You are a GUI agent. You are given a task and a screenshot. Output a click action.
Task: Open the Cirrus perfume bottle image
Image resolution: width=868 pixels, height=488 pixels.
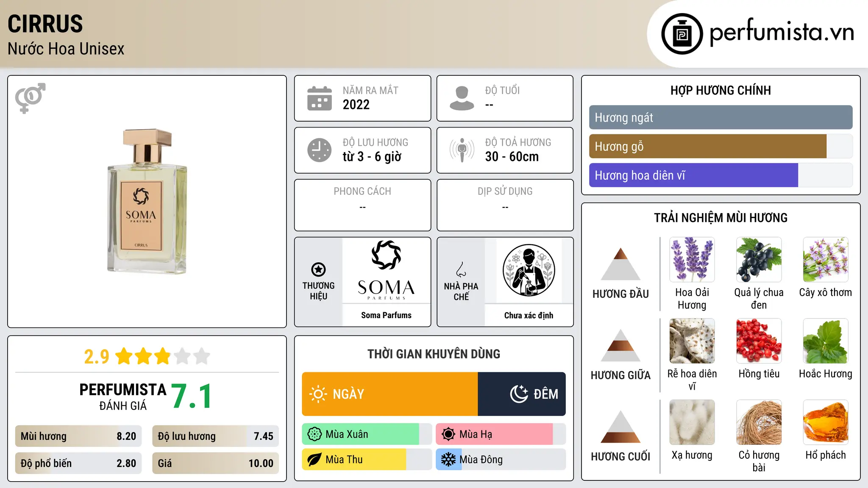click(147, 201)
